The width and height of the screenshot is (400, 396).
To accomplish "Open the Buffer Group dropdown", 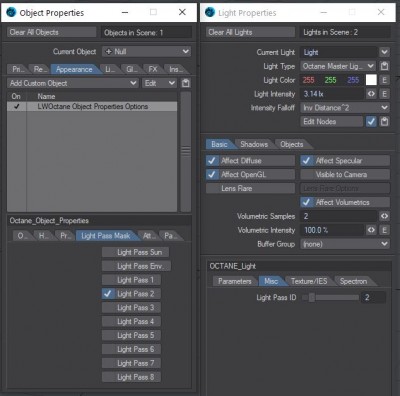I will [x=345, y=244].
